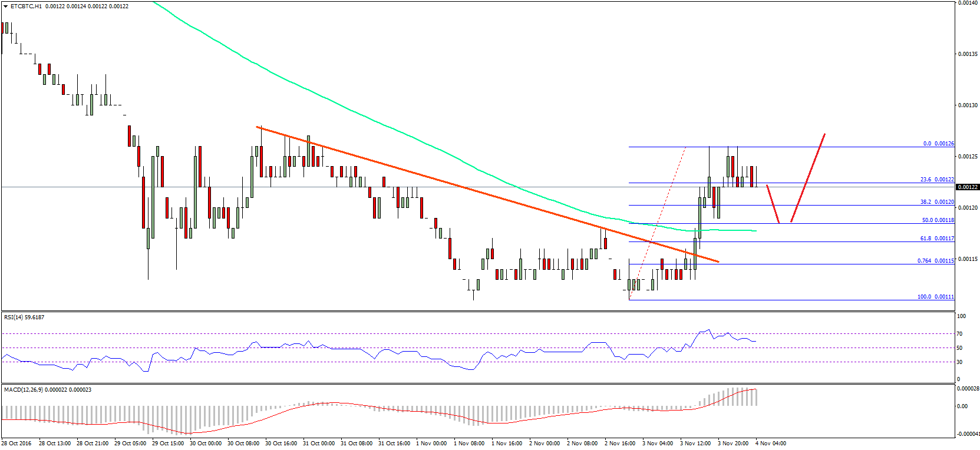Click the 28 Oct 2016 date label
980x450 pixels.
(x=17, y=443)
